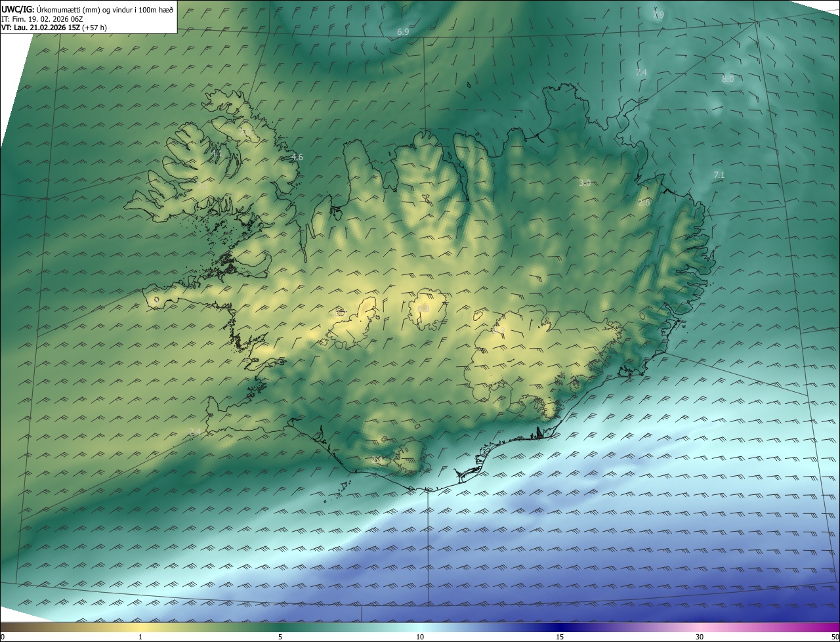Click the 4.6 value label on the map
The height and width of the screenshot is (642, 840).
pos(297,157)
